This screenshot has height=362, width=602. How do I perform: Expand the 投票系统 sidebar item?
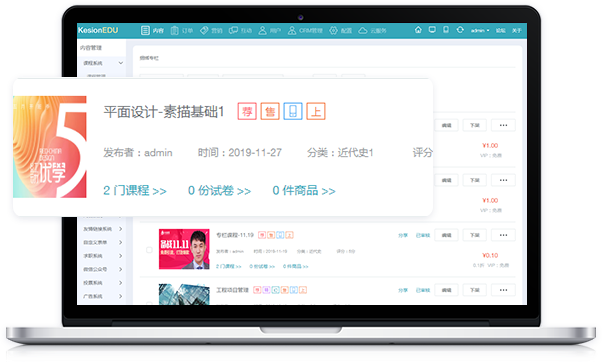[x=121, y=283]
